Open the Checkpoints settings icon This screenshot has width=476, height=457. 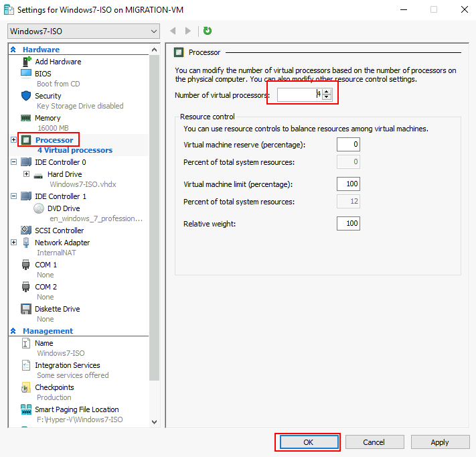(x=26, y=387)
